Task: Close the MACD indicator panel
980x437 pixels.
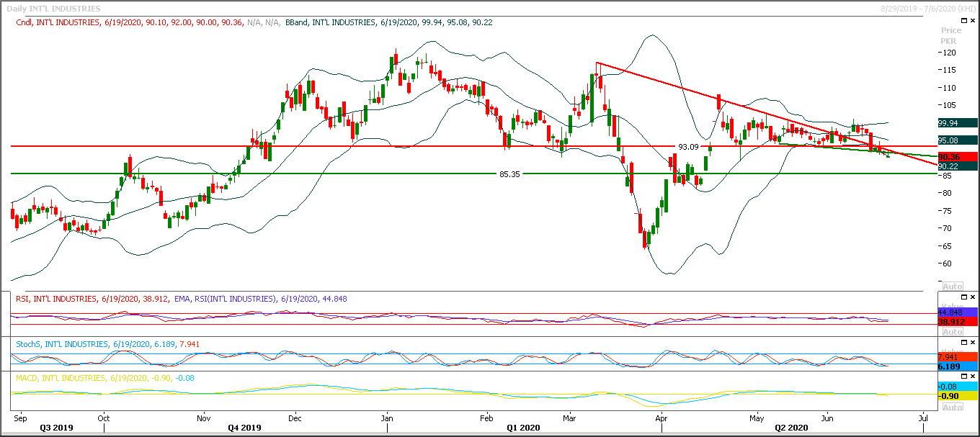Action: [x=972, y=376]
